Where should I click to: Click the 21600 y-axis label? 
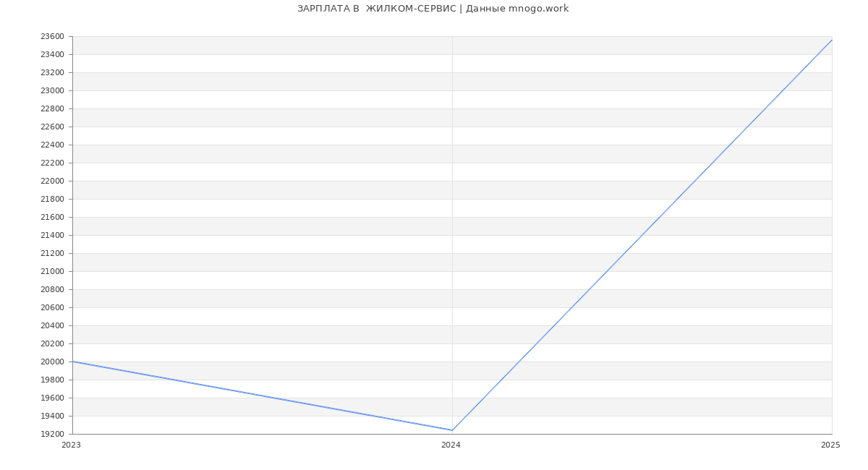pos(52,217)
